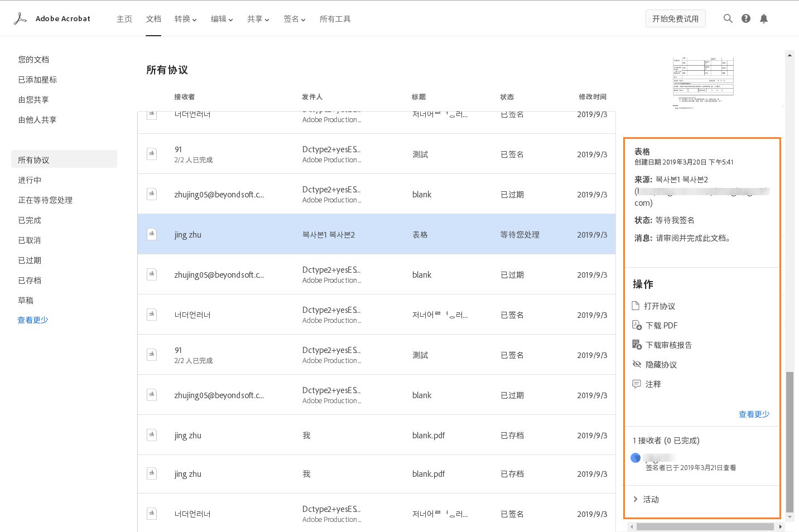The width and height of the screenshot is (799, 532).
Task: Open the 编辑 dropdown menu
Action: (x=222, y=19)
